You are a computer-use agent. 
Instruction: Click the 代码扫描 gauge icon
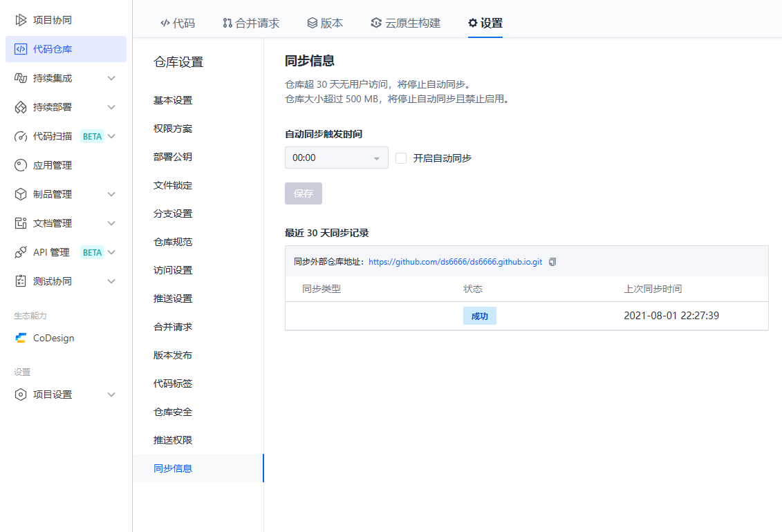(21, 136)
